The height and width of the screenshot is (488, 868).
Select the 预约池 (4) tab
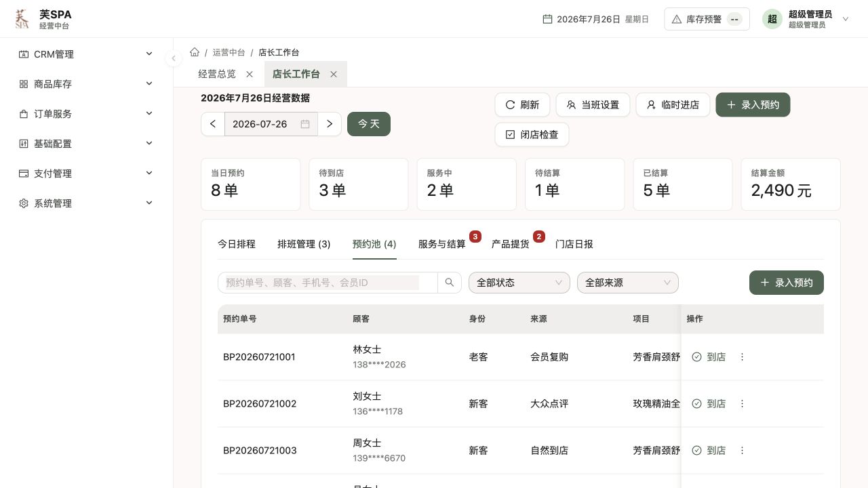click(x=374, y=244)
